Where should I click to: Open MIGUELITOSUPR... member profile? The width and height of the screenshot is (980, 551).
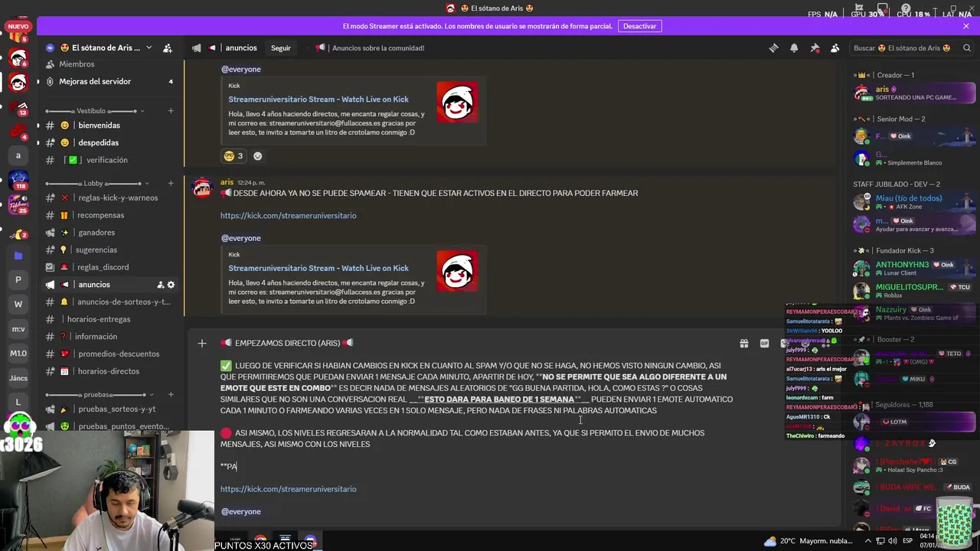(914, 291)
